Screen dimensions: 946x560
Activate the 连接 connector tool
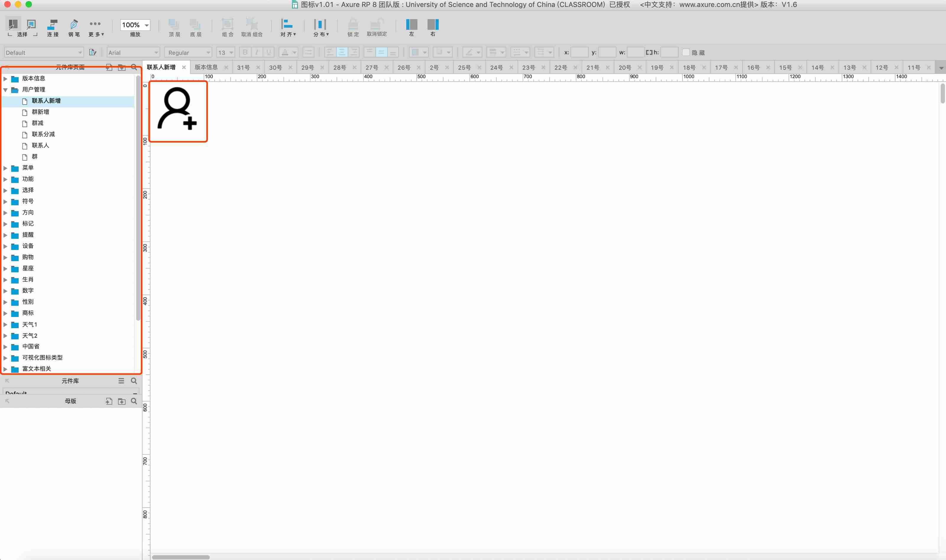pyautogui.click(x=52, y=28)
